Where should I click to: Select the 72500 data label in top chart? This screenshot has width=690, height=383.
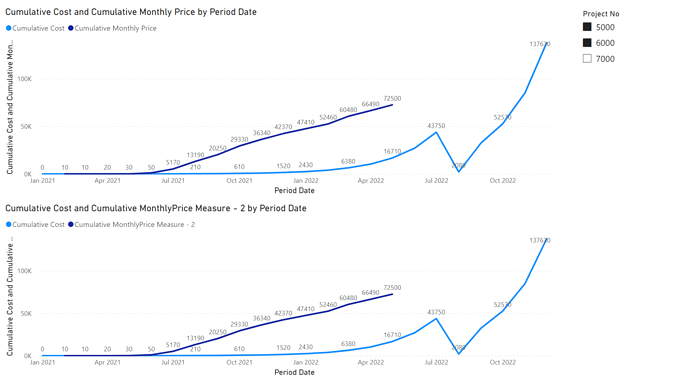(392, 99)
